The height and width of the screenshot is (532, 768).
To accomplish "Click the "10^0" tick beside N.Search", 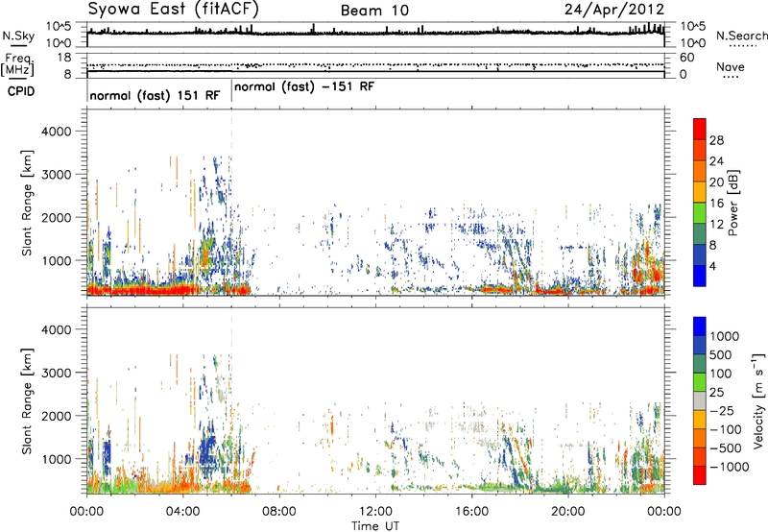I will 693,43.
